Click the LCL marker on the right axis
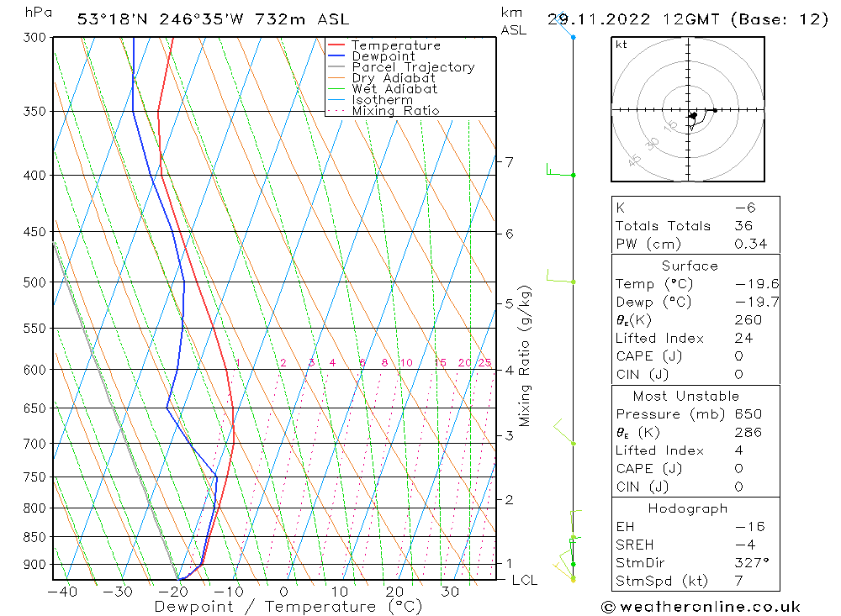 click(x=524, y=580)
